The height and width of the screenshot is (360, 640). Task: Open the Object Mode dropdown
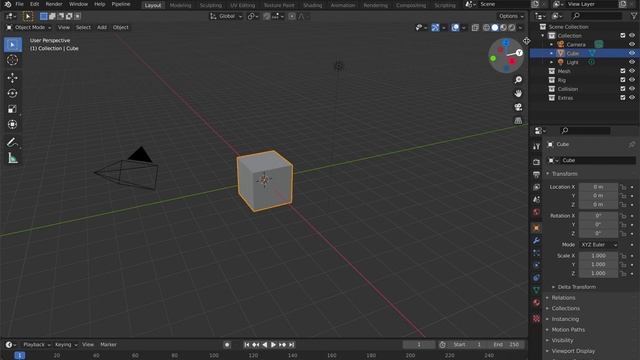tap(29, 27)
